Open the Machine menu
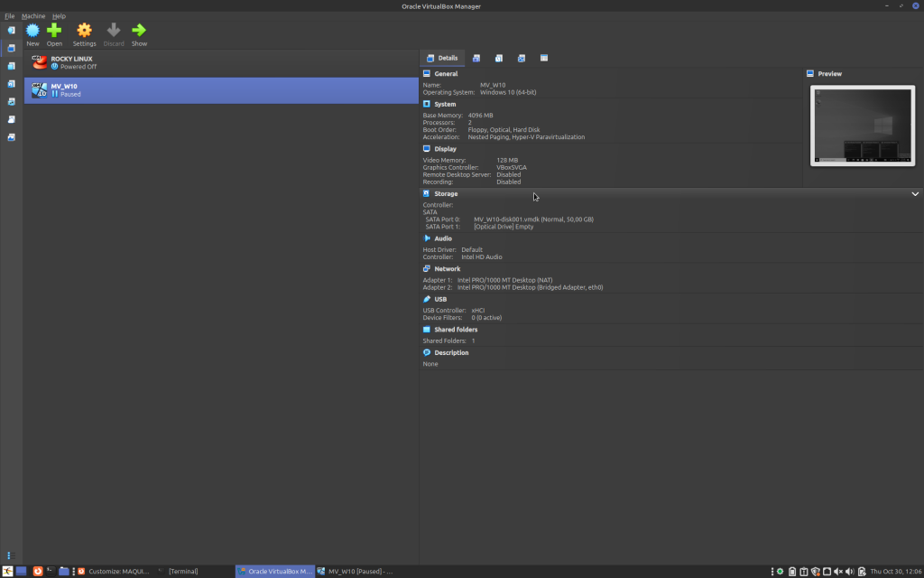Screen dimensions: 924x578 [x=33, y=16]
